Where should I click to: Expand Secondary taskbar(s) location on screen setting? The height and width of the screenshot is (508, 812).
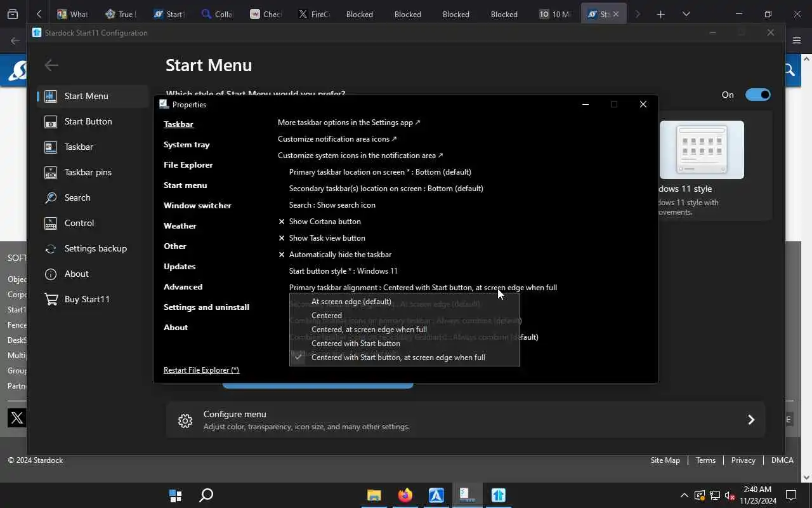click(386, 189)
